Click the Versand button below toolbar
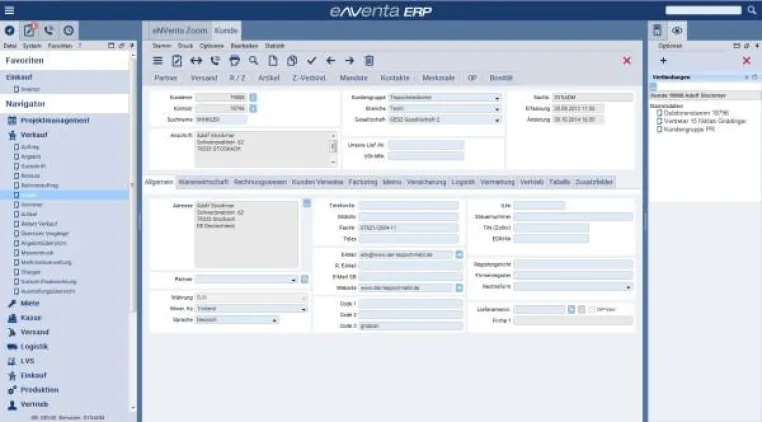Viewport: 762px width, 422px height. (204, 78)
